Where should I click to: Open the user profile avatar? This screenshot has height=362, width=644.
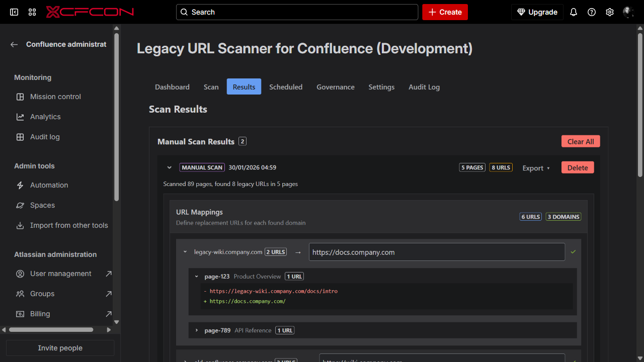(x=628, y=12)
